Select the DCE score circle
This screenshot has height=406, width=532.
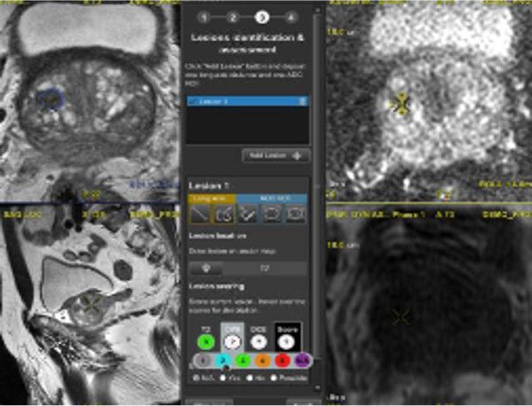pyautogui.click(x=259, y=342)
